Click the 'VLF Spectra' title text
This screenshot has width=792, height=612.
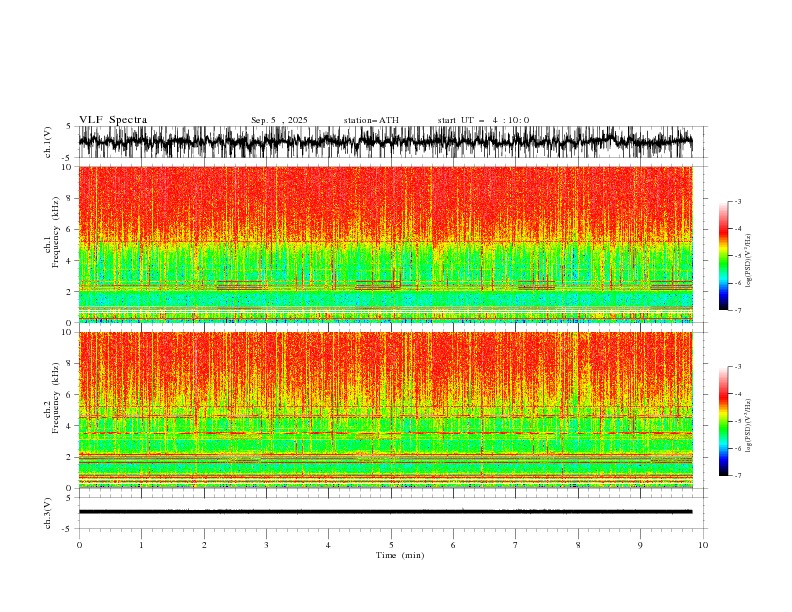113,120
